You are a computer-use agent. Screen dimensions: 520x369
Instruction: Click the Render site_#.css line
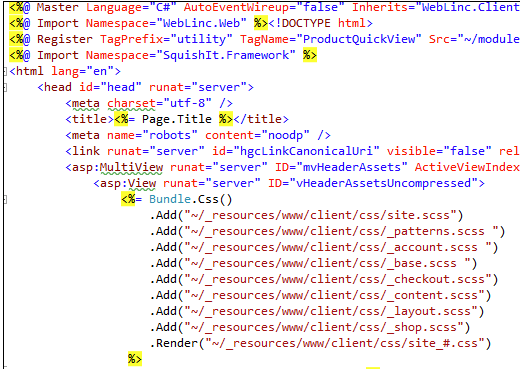[x=321, y=343]
